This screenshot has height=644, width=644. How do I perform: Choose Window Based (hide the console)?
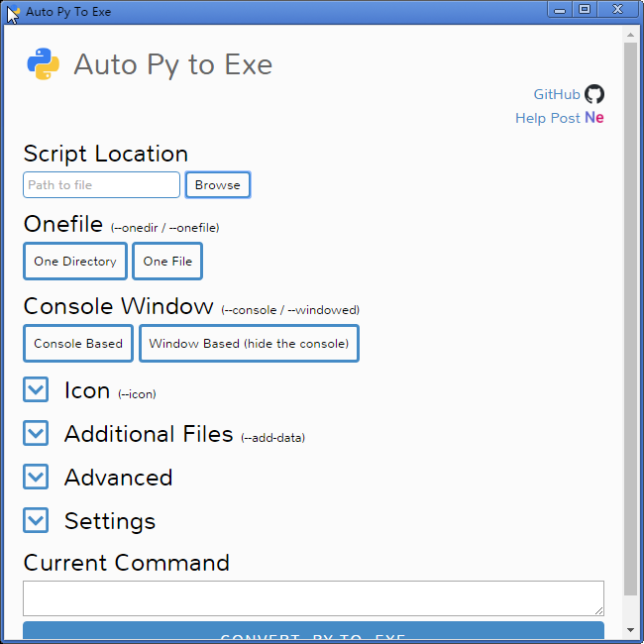click(249, 344)
